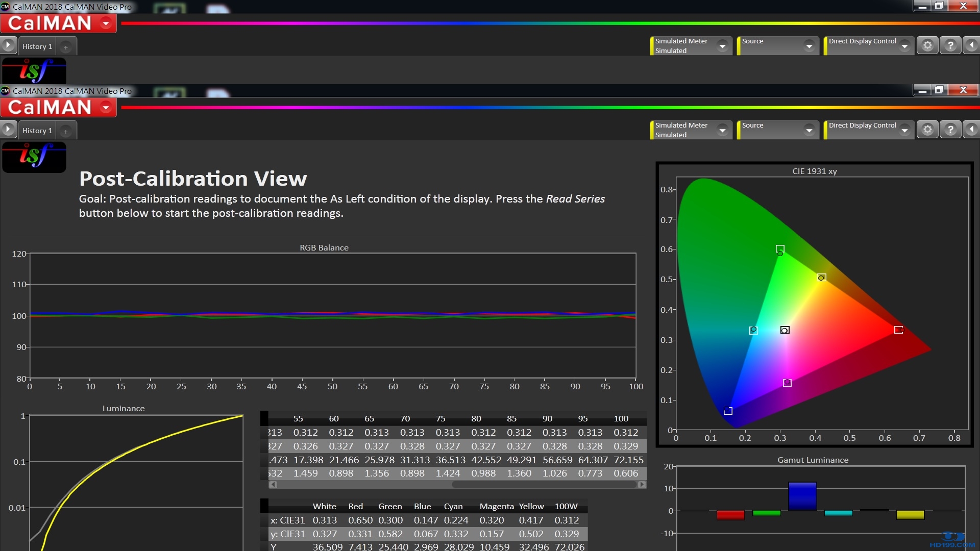This screenshot has width=980, height=551.
Task: Click the help question mark in lower window
Action: tap(950, 130)
